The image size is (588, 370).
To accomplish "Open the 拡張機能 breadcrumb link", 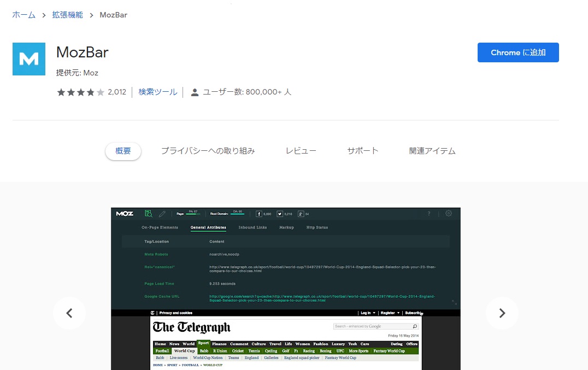I will pos(68,15).
